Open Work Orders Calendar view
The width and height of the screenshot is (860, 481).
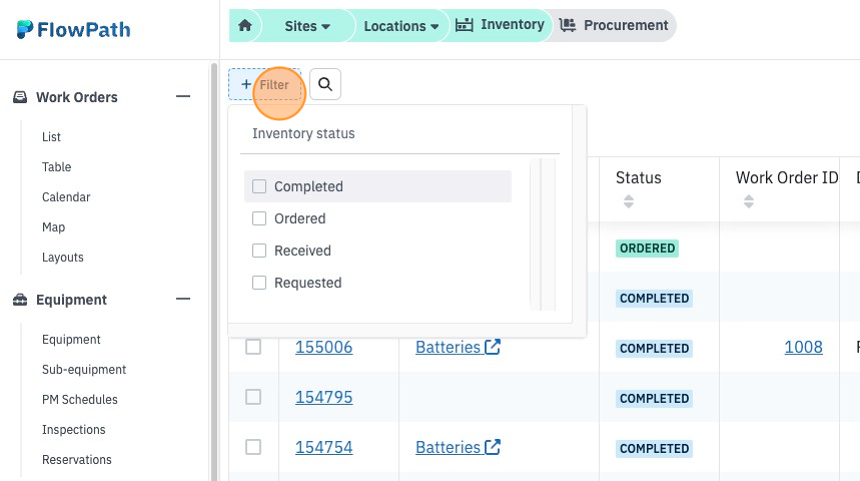point(66,197)
